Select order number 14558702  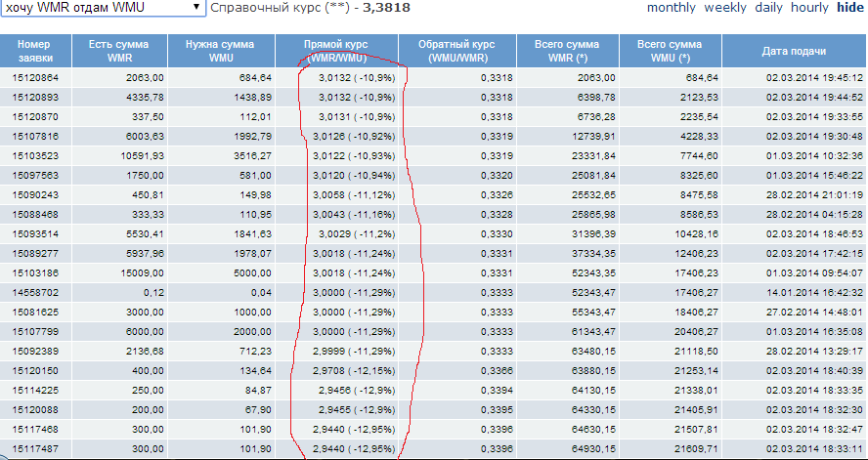[35, 292]
